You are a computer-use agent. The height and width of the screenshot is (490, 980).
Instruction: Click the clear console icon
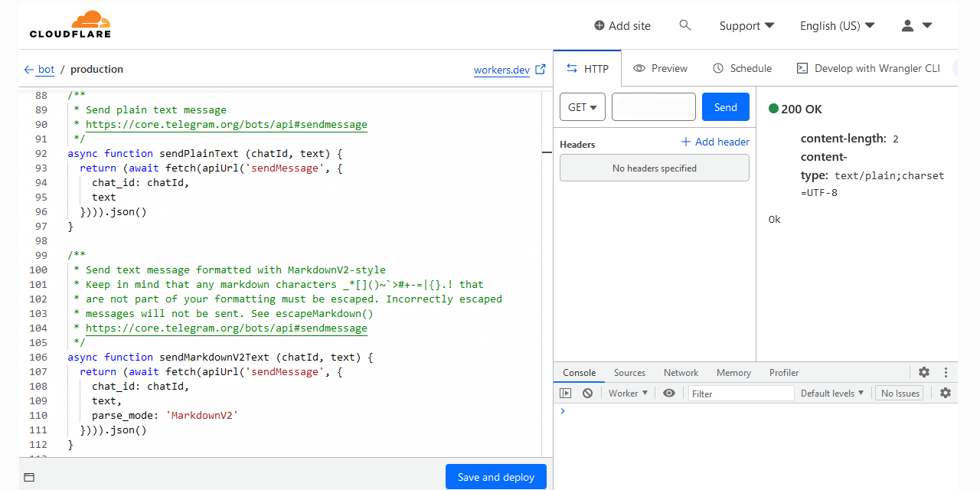click(587, 393)
